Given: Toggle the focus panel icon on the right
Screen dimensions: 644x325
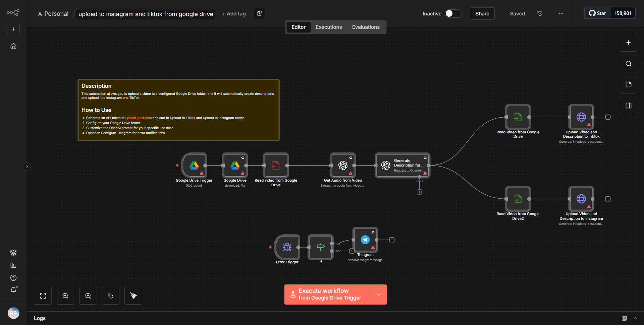Looking at the screenshot, I should [x=628, y=106].
